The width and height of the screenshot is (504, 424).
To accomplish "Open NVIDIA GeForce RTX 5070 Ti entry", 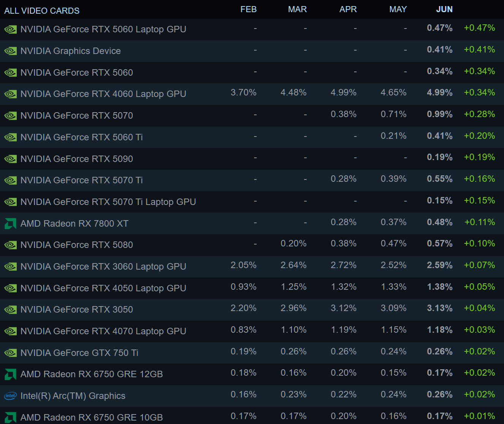I will (x=81, y=180).
